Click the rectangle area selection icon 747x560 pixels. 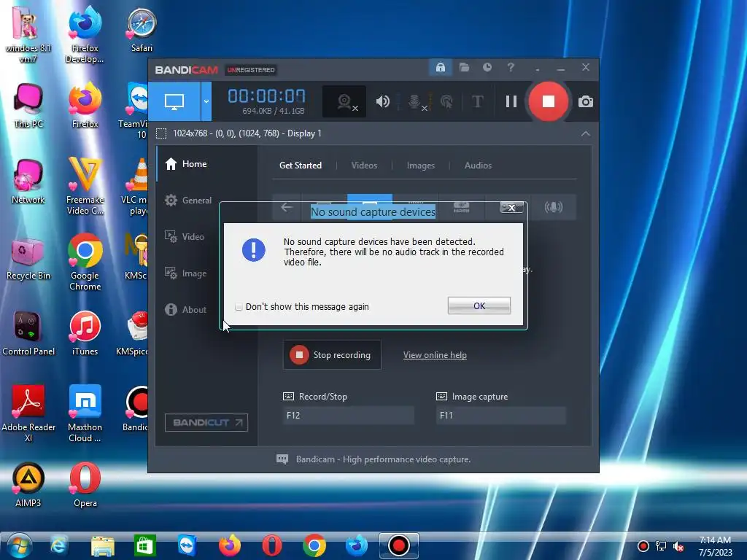click(161, 133)
